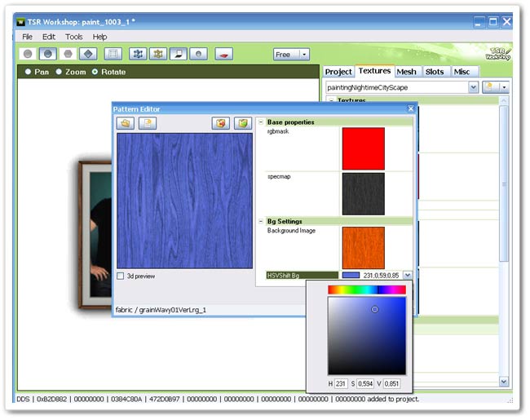
Task: Click the yellow wireframe mesh toolbar icon
Action: click(x=158, y=54)
